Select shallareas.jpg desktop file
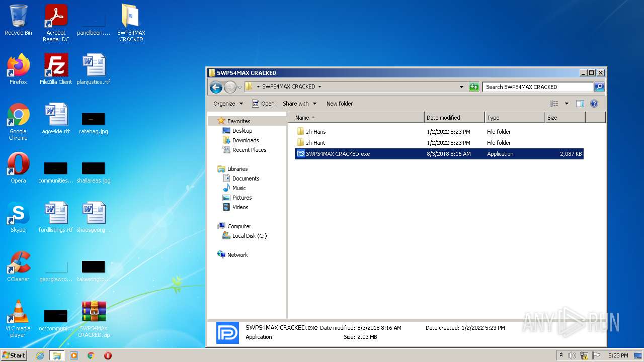This screenshot has height=362, width=644. (94, 172)
